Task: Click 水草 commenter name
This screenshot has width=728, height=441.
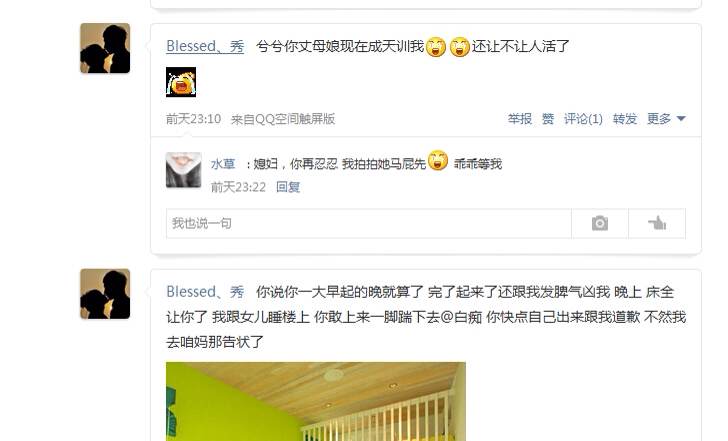Action: click(223, 164)
